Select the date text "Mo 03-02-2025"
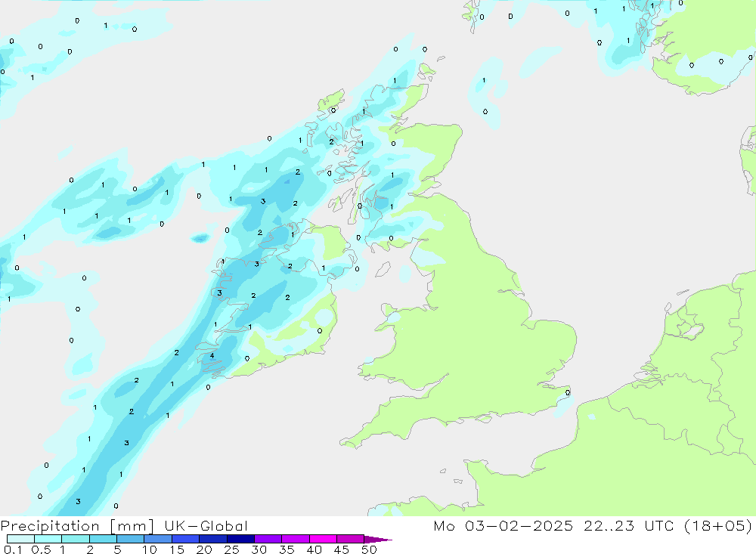 [x=503, y=526]
